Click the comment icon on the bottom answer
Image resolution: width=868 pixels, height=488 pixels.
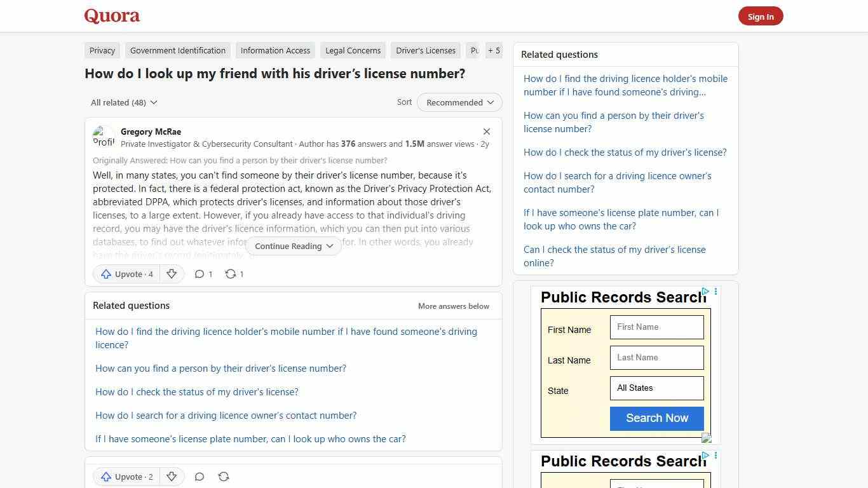click(x=200, y=477)
